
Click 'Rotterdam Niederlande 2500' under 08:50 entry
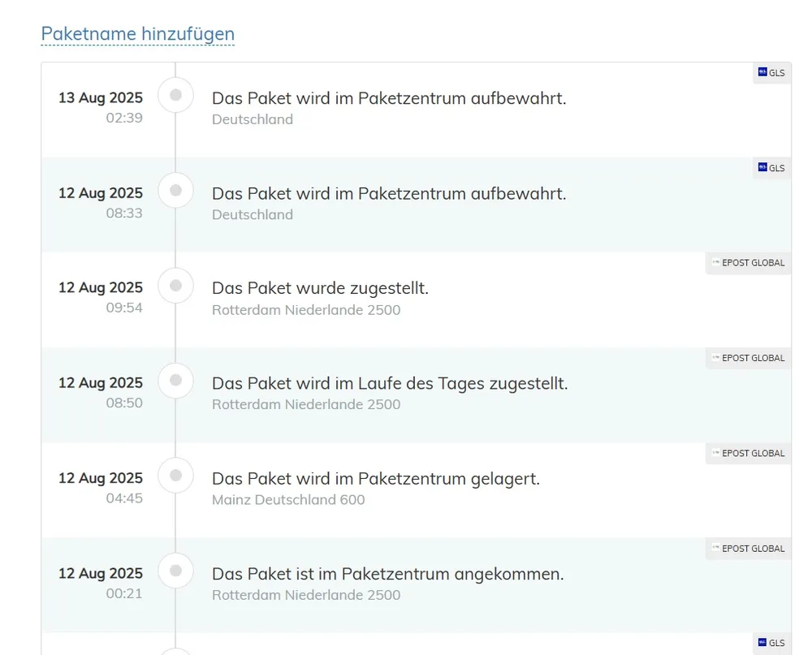click(x=306, y=404)
